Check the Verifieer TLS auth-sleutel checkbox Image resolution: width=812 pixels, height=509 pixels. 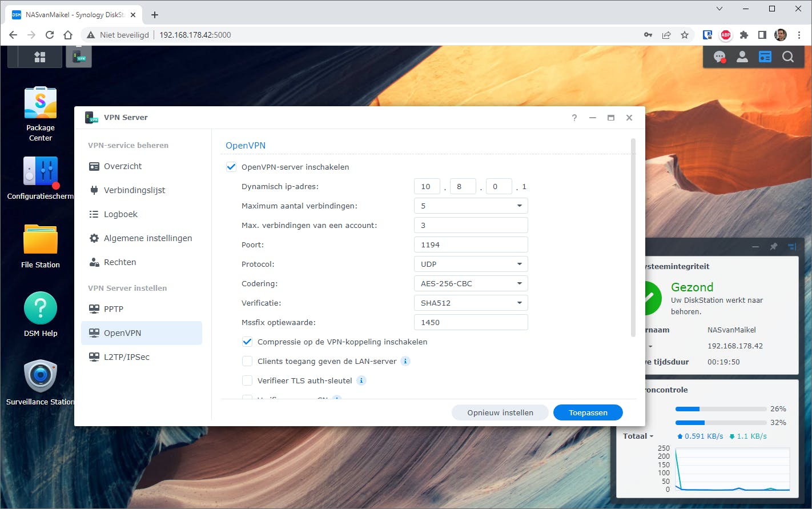coord(247,380)
